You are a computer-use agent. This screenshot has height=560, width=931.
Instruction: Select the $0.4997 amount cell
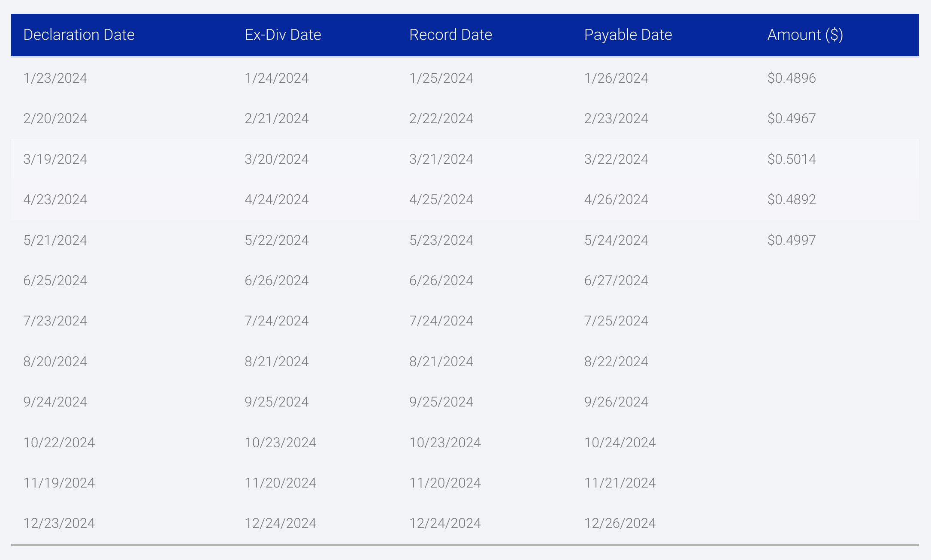point(791,240)
